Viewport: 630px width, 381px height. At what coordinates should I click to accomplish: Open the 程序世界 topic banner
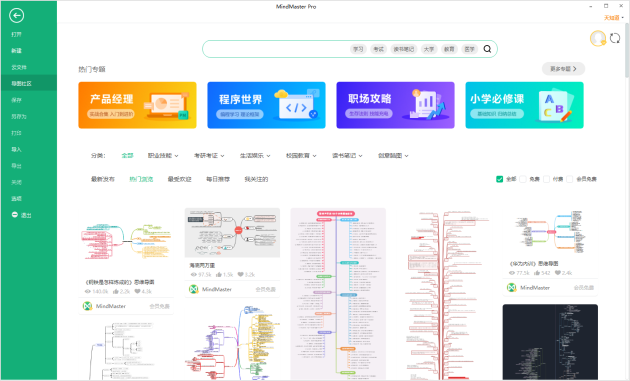pyautogui.click(x=266, y=105)
